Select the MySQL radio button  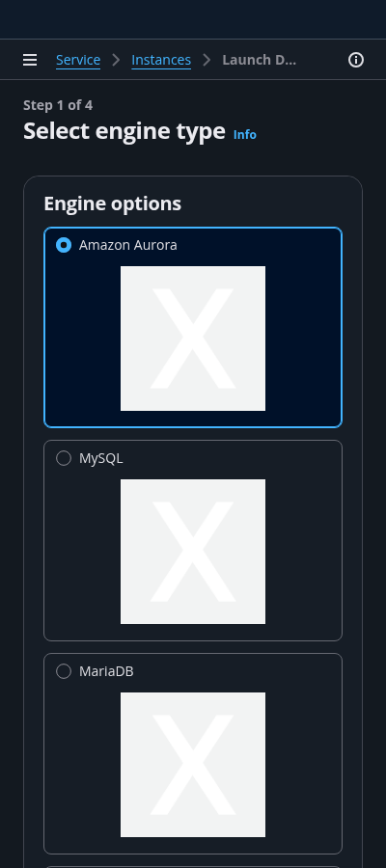click(x=64, y=458)
